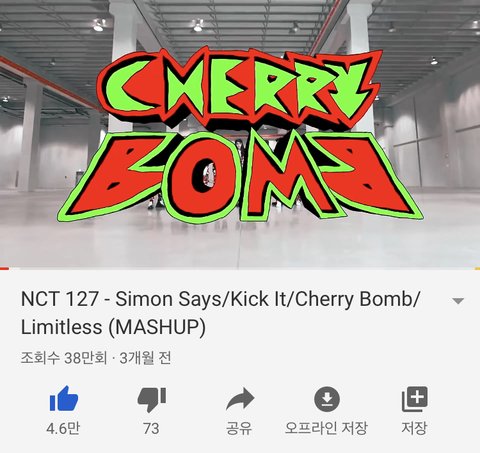Image resolution: width=480 pixels, height=453 pixels.
Task: Tap the dancers visible inside the letter O
Action: tap(209, 177)
